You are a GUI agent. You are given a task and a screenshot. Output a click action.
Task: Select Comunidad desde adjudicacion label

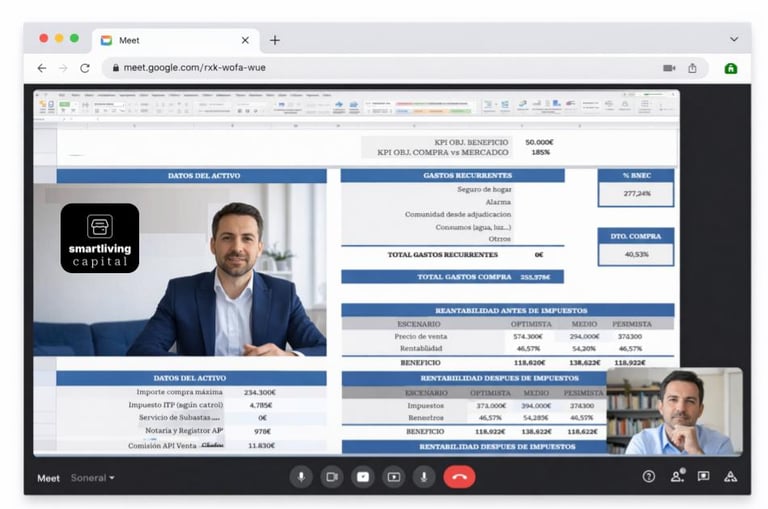point(458,214)
